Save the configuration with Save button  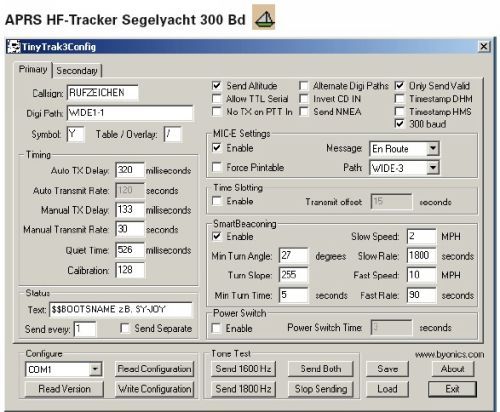tap(387, 369)
